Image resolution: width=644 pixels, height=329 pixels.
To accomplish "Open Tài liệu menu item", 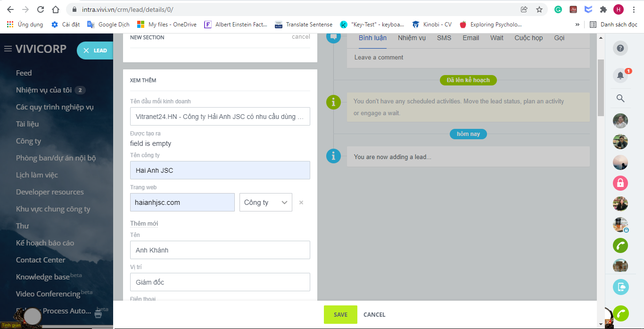I will (x=27, y=124).
